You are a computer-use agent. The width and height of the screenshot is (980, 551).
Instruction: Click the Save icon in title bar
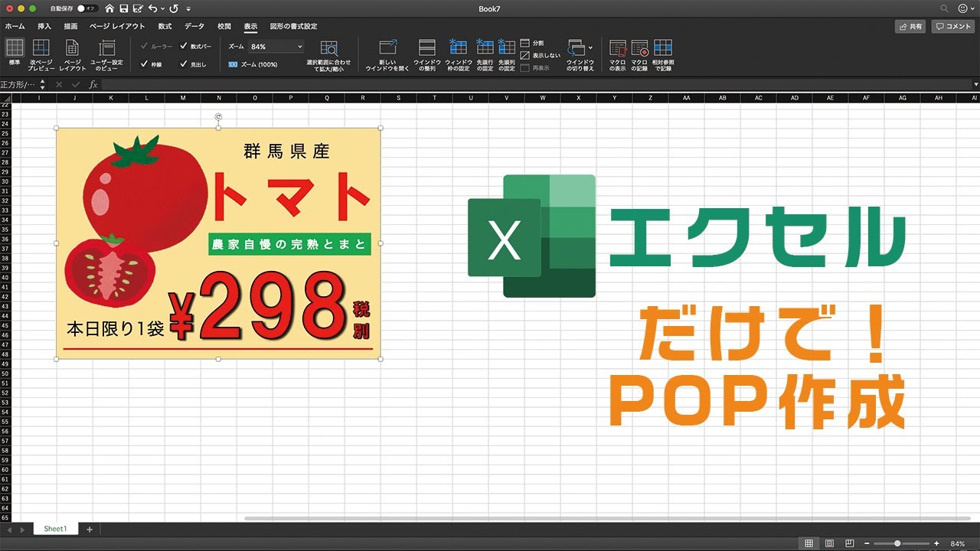tap(123, 8)
